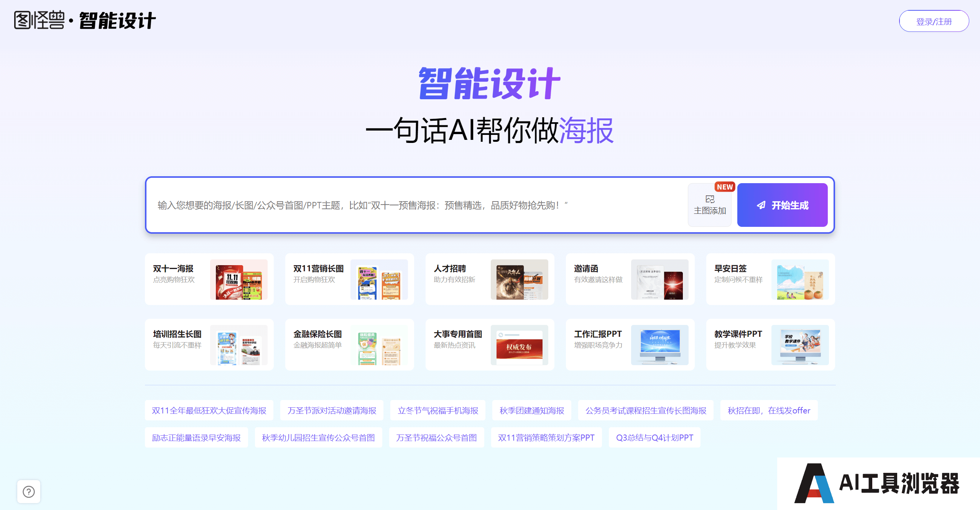The height and width of the screenshot is (510, 980).
Task: Open the 双11营销长图 template card
Action: [349, 279]
